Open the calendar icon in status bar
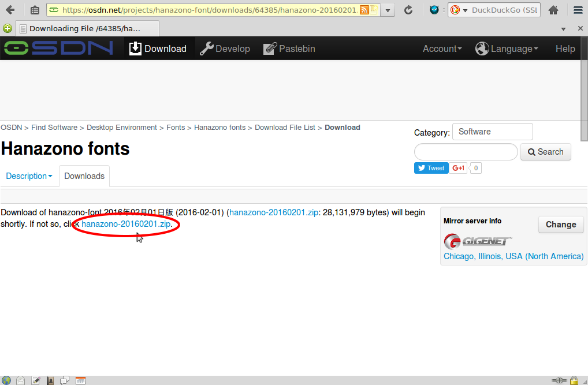The image size is (588, 385). tap(81, 380)
